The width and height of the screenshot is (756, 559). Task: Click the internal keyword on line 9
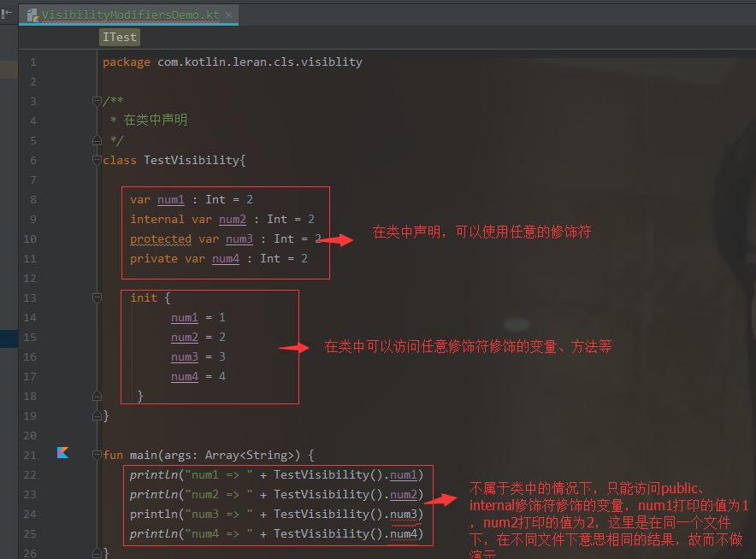(x=157, y=220)
